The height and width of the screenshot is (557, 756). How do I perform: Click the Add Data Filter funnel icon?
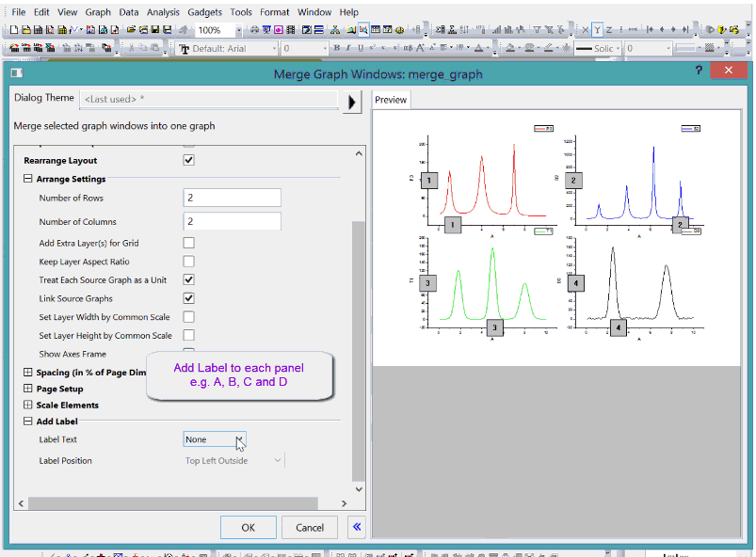click(537, 30)
